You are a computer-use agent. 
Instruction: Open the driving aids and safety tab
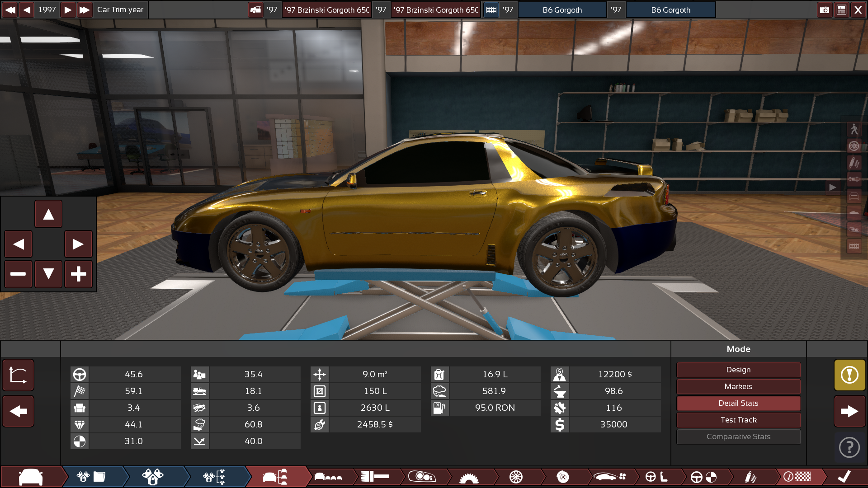[704, 477]
